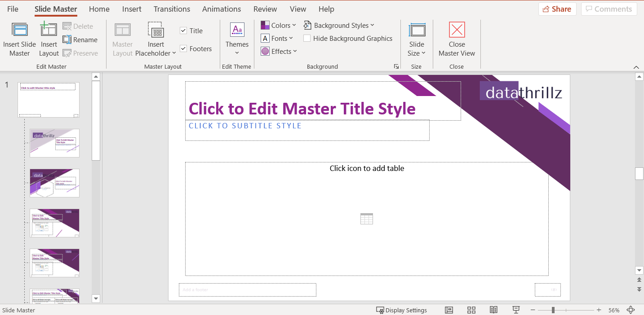This screenshot has height=315, width=644.
Task: Click Close Master View
Action: point(457,39)
